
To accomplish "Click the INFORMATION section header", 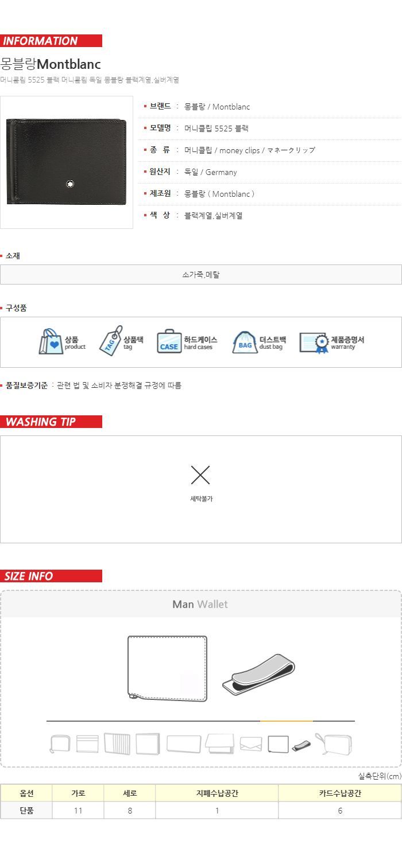I will 51,41.
